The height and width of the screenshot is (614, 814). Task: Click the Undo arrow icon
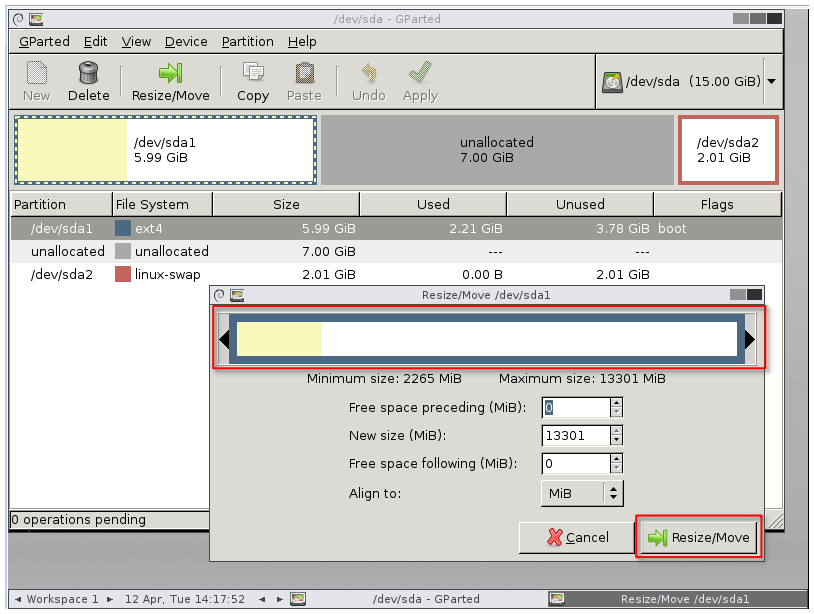pyautogui.click(x=369, y=73)
